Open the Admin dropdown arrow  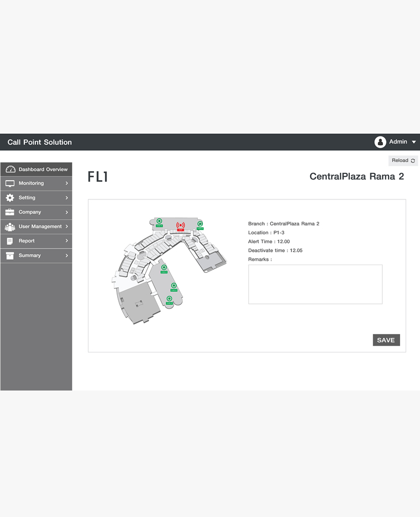(414, 142)
